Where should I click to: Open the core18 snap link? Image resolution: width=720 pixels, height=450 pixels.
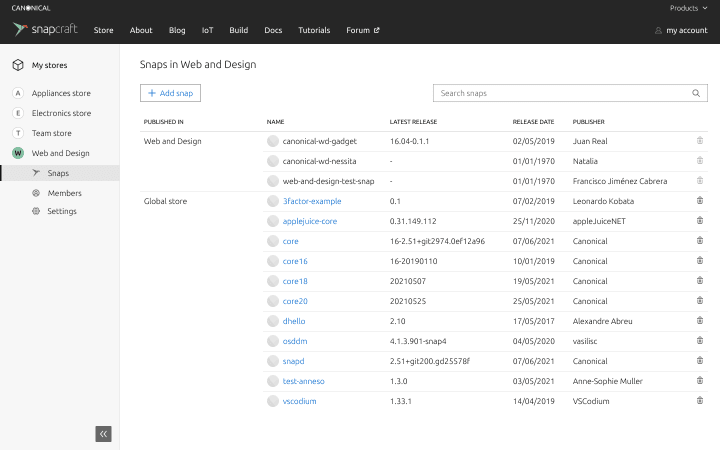click(295, 281)
